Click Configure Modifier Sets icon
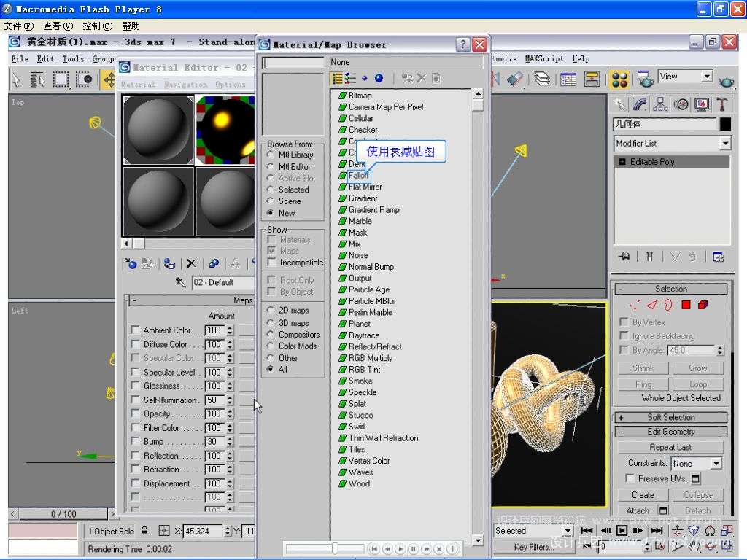Screen dimensions: 747x560 pyautogui.click(x=718, y=257)
